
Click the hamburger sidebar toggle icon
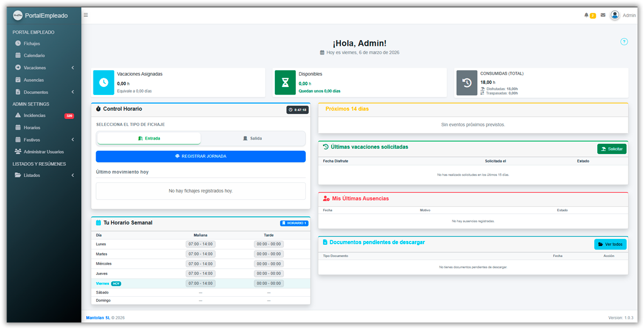pos(86,15)
